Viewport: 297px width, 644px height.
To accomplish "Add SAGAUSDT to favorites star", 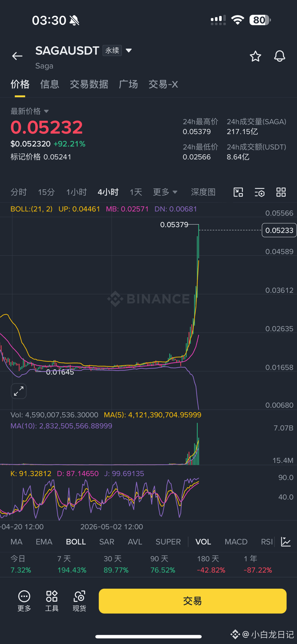I will coord(255,56).
